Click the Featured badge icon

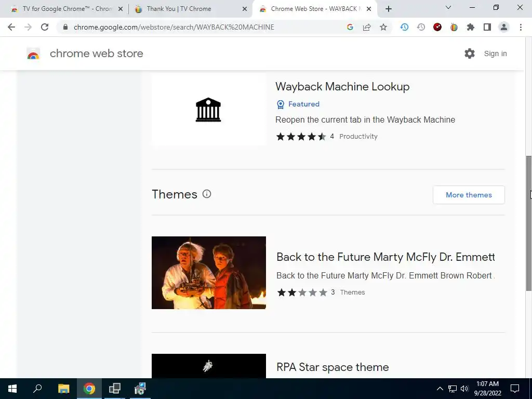pyautogui.click(x=281, y=104)
